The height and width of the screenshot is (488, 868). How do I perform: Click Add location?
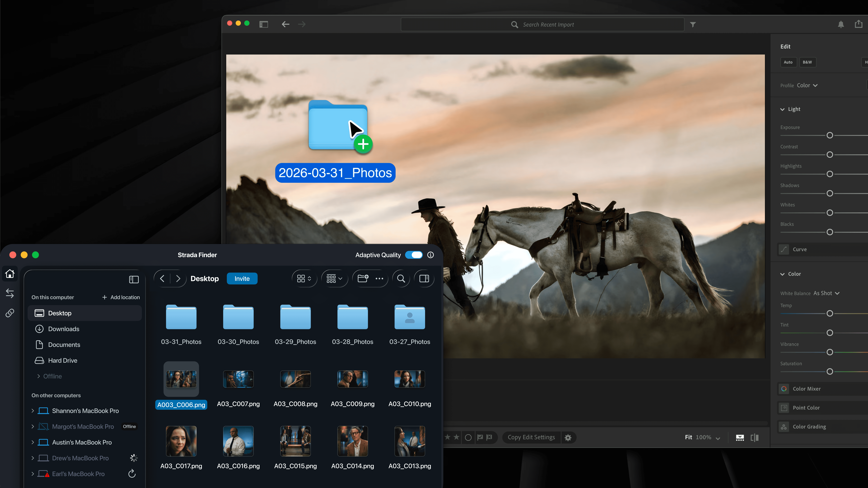[x=121, y=297]
